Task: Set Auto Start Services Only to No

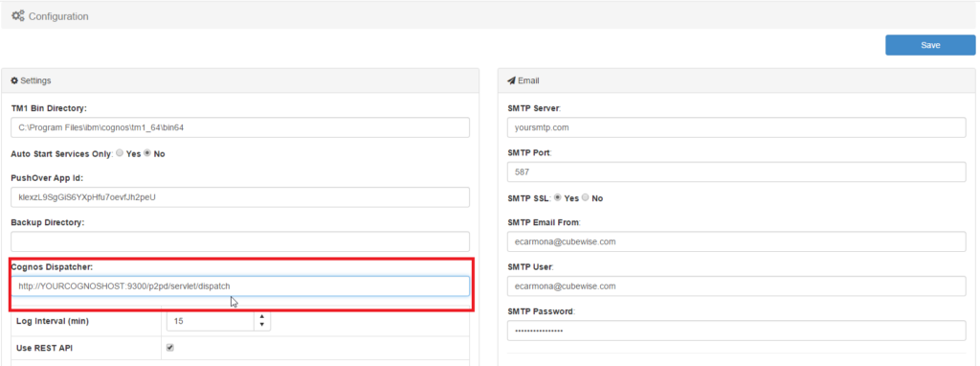Action: [147, 153]
